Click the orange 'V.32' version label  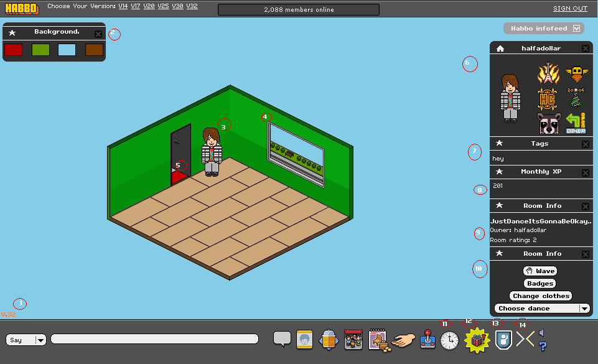[x=8, y=314]
